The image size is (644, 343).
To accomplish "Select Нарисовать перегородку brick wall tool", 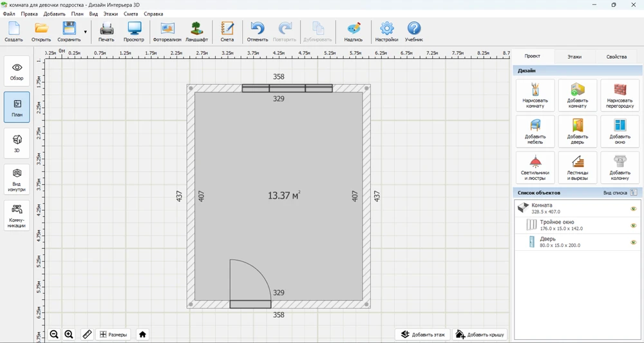I will [620, 95].
